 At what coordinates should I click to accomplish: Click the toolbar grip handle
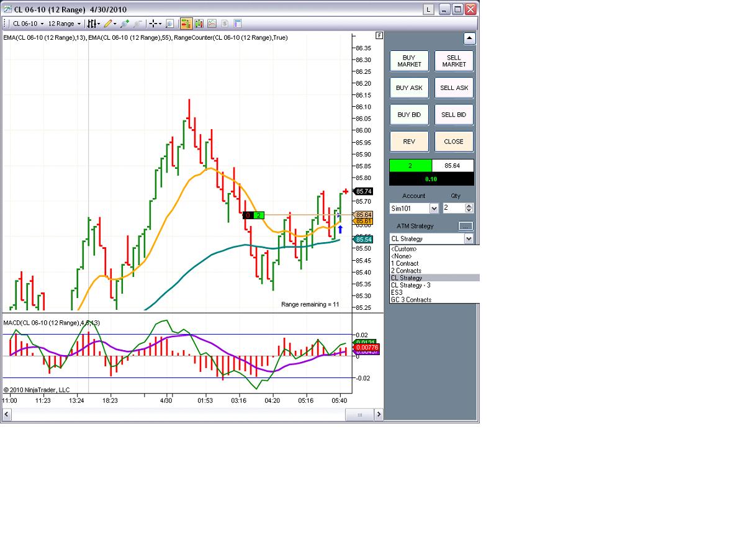coord(6,24)
